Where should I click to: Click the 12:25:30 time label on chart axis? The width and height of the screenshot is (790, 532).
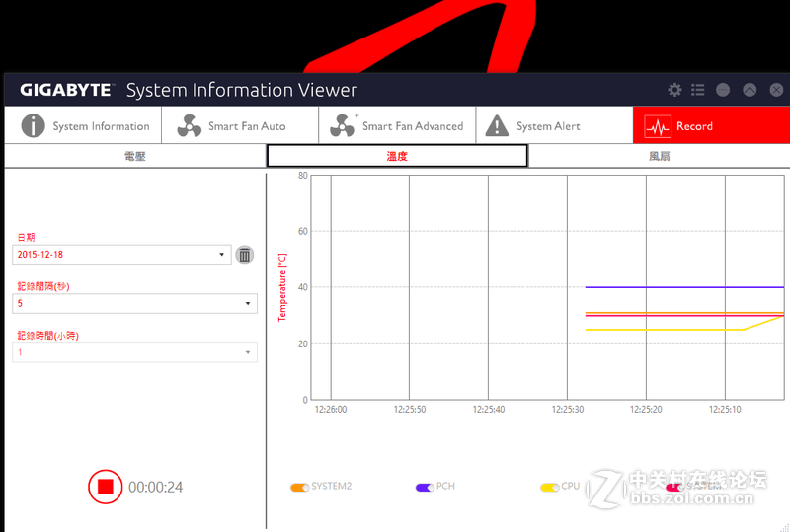point(567,409)
